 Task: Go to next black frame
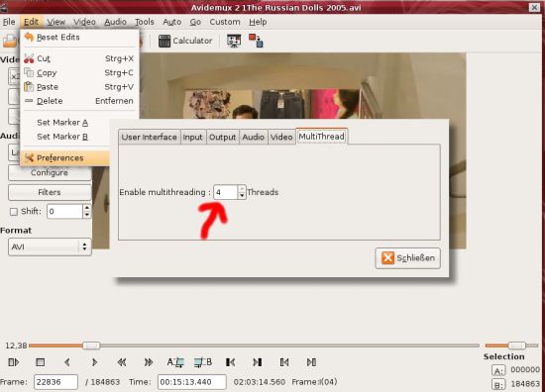pyautogui.click(x=258, y=362)
